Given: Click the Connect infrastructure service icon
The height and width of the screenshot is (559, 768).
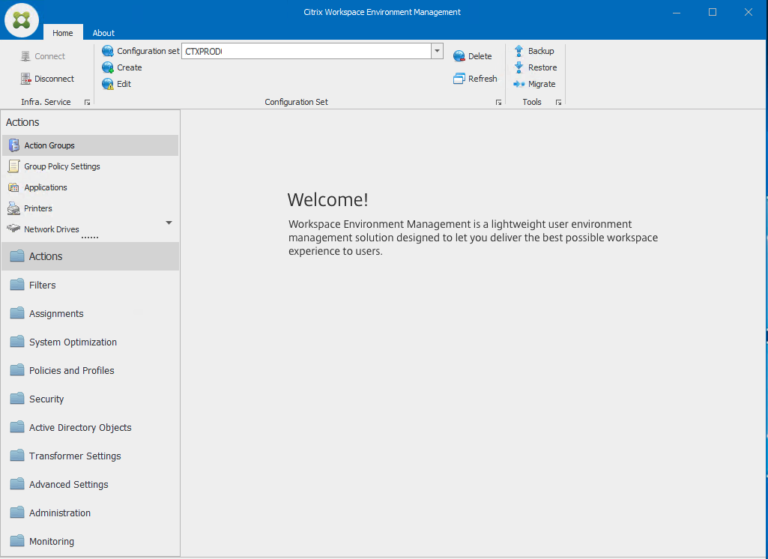Looking at the screenshot, I should tap(25, 56).
